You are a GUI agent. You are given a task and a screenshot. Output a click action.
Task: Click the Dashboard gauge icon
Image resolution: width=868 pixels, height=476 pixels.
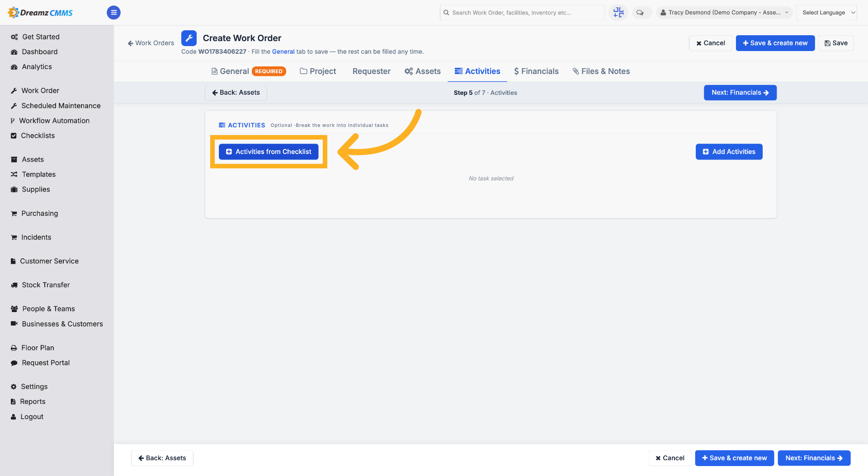[x=14, y=52]
